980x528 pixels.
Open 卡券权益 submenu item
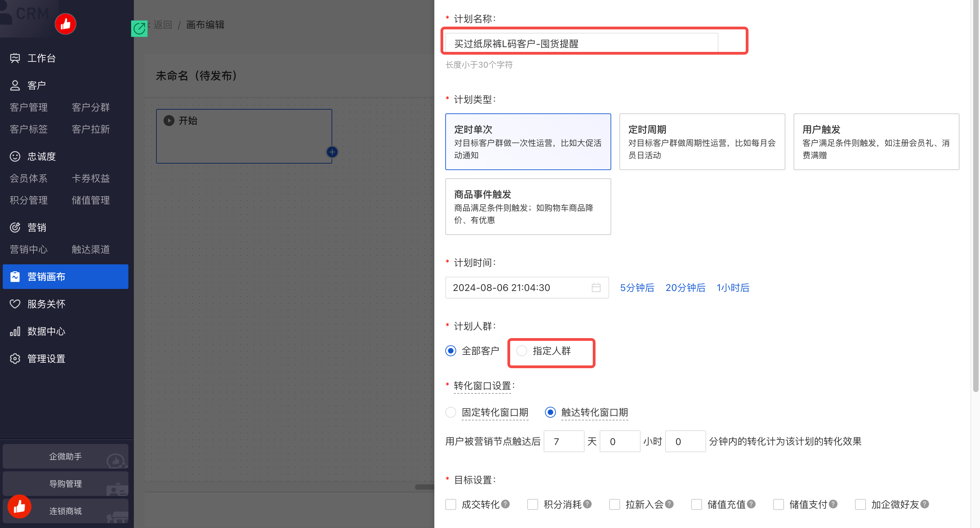tap(90, 178)
